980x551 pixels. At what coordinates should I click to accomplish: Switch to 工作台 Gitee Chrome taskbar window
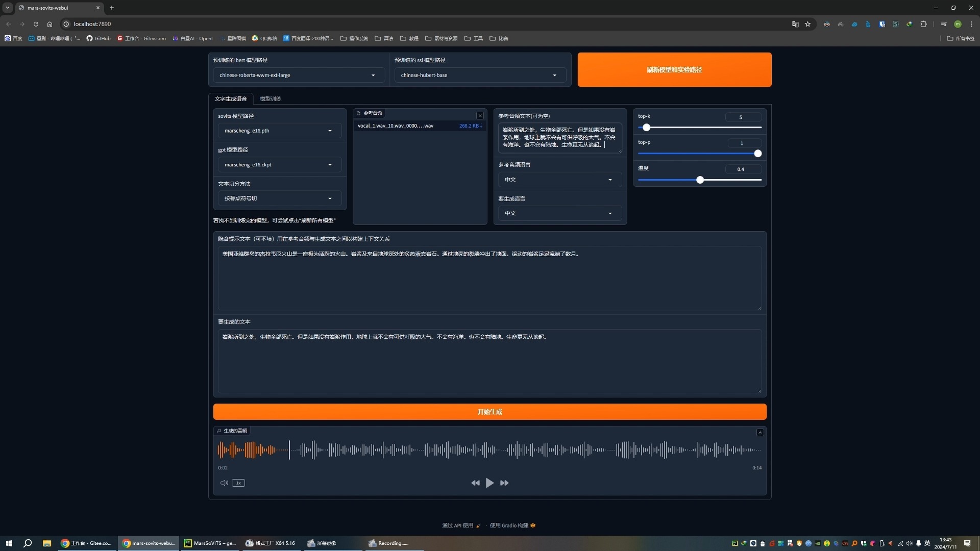click(87, 543)
